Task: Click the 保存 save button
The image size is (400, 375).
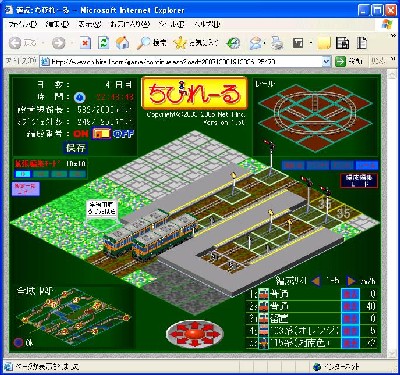Action: pos(75,148)
